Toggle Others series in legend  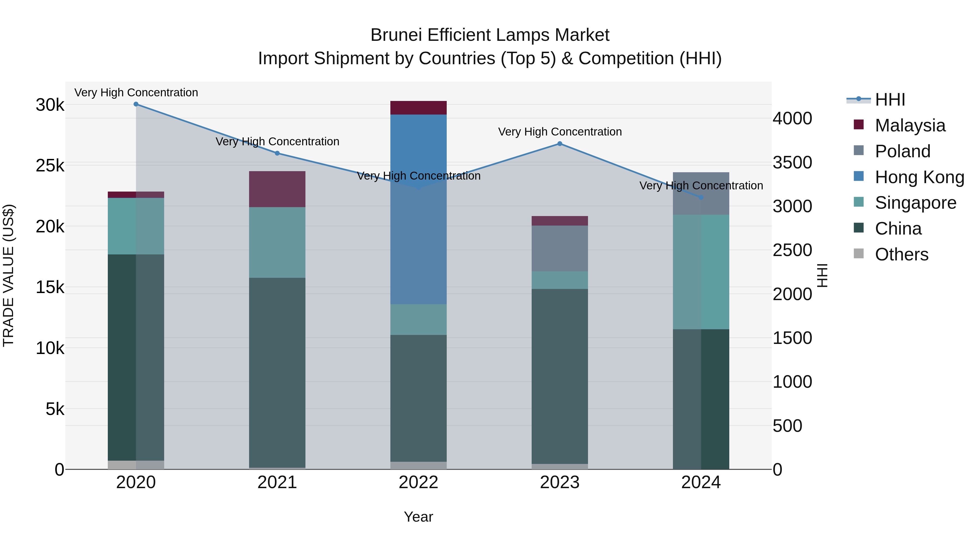pos(891,254)
